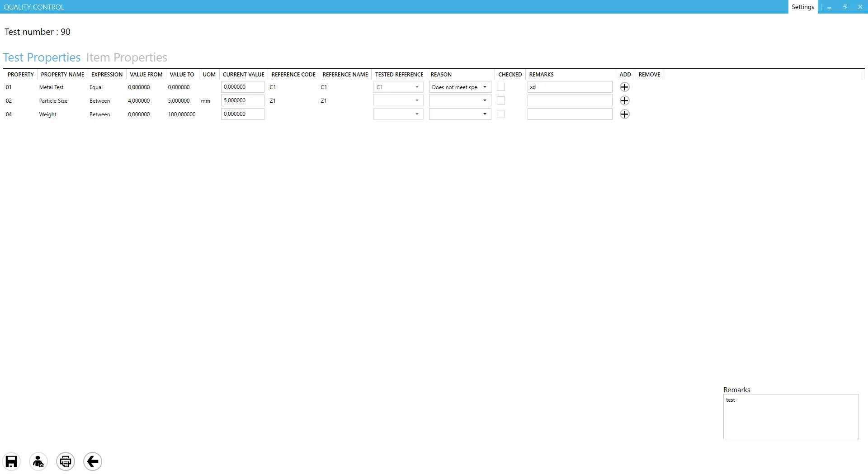The width and height of the screenshot is (868, 475).
Task: Sort by REASON column header
Action: click(461, 75)
